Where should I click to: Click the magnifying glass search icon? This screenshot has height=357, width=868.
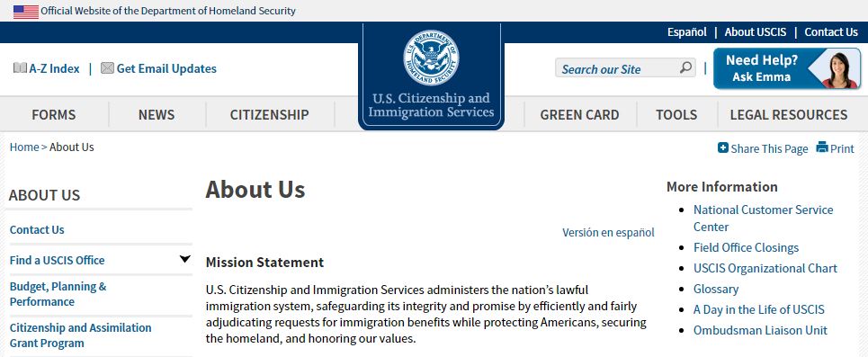point(685,67)
